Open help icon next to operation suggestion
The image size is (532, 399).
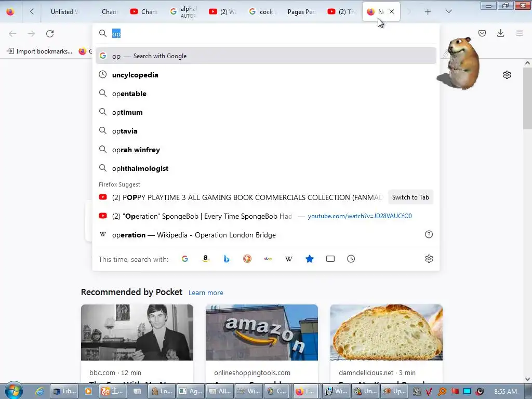pos(429,234)
